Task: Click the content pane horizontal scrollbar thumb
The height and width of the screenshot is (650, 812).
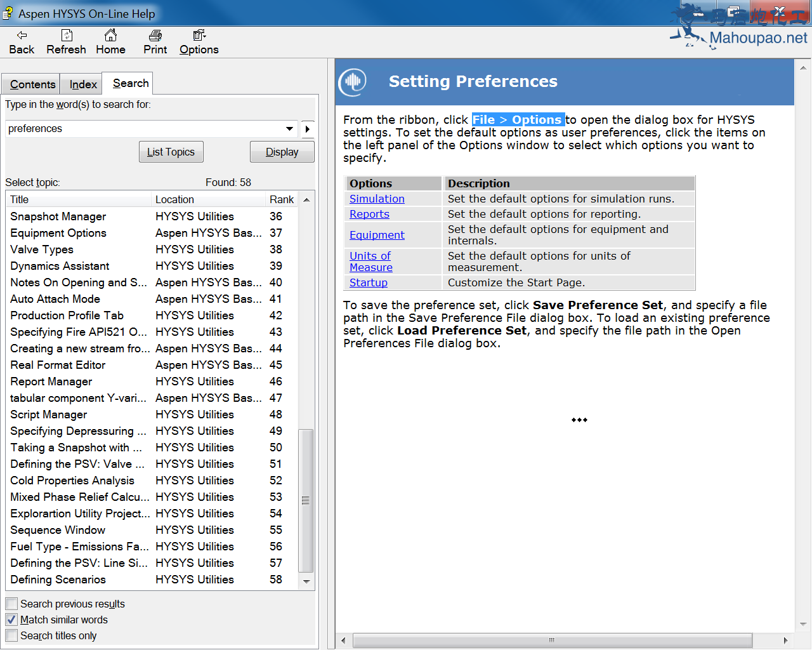Action: (x=552, y=640)
